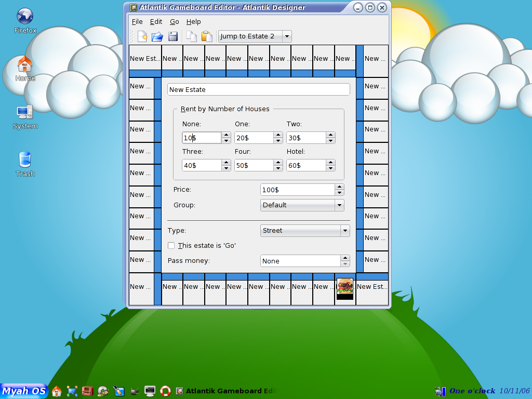Open the Help menu

click(193, 22)
